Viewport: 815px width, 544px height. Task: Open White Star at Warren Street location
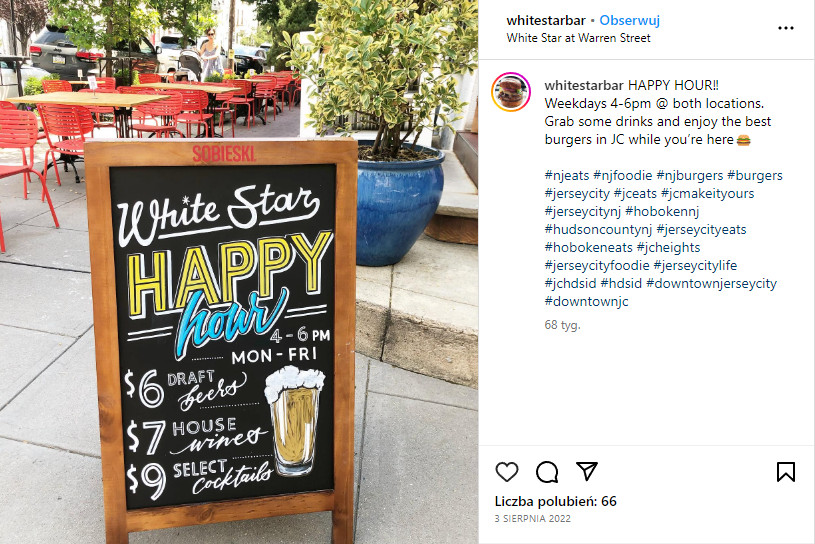[x=579, y=38]
